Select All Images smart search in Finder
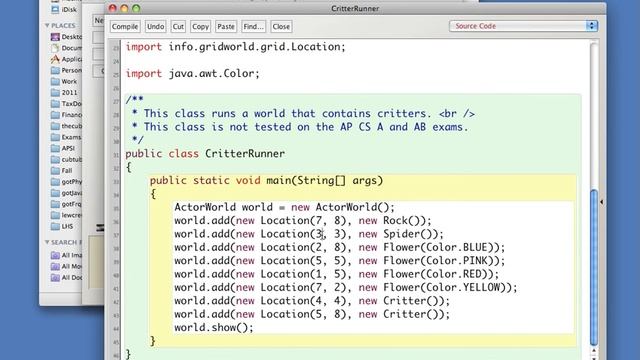 pyautogui.click(x=66, y=256)
